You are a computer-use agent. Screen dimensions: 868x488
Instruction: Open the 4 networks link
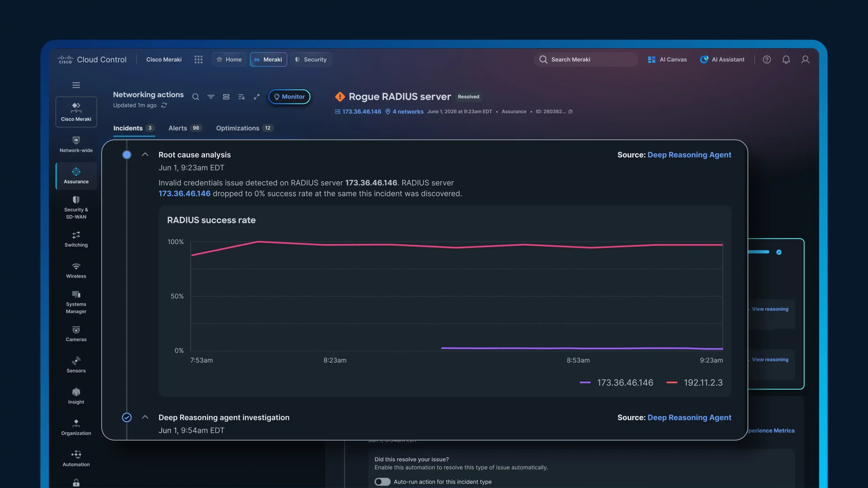tap(408, 111)
